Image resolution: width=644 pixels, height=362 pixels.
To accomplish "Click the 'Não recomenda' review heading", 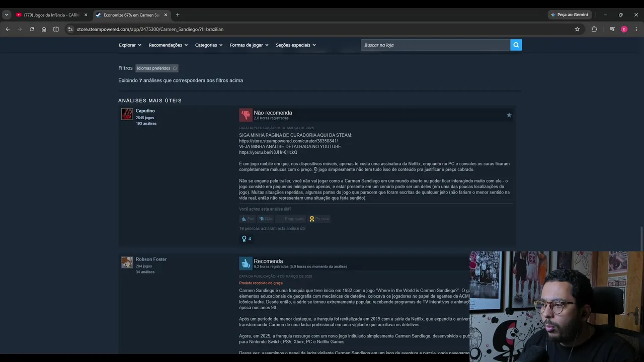I will (273, 113).
